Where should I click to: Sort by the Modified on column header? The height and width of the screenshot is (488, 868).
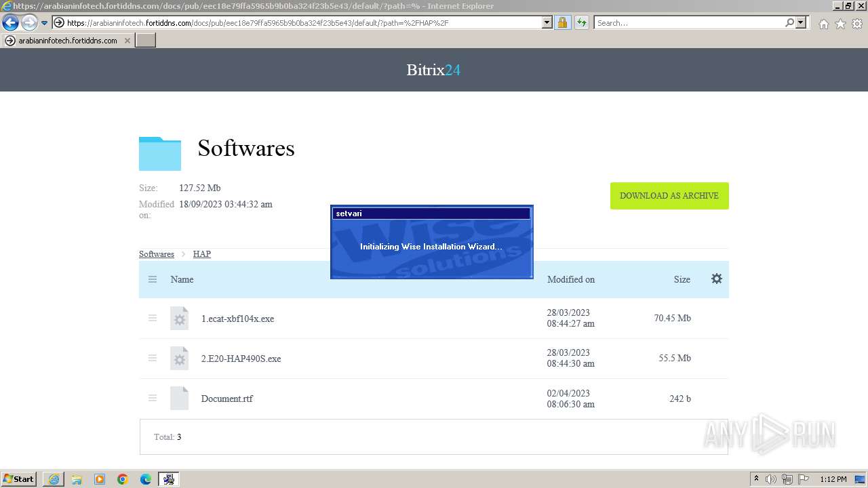(571, 279)
